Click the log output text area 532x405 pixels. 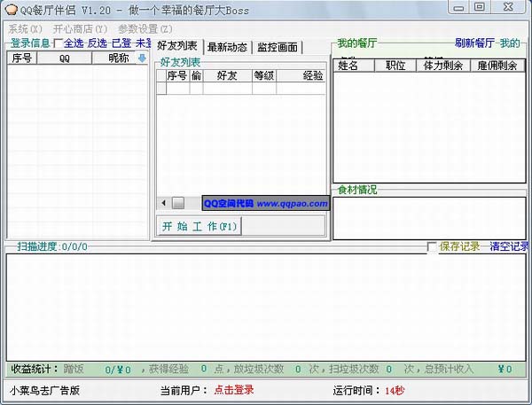coord(266,308)
